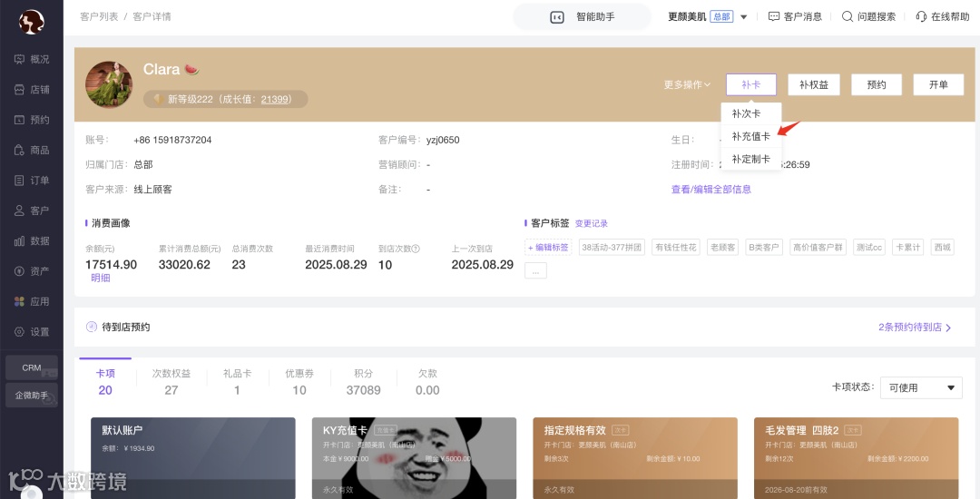The width and height of the screenshot is (980, 499).
Task: Select 补充值卡 from the menu
Action: pyautogui.click(x=750, y=136)
